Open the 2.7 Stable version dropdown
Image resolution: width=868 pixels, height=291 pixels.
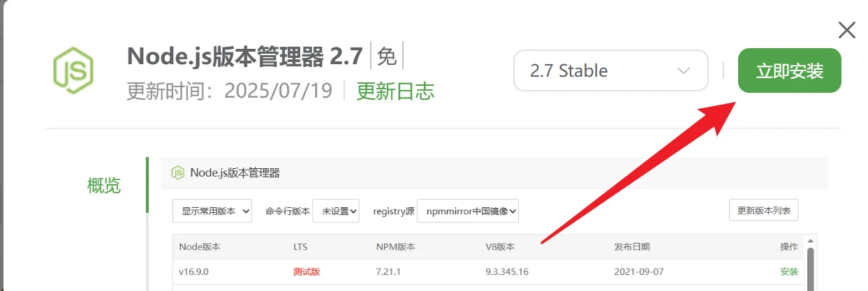pos(610,70)
